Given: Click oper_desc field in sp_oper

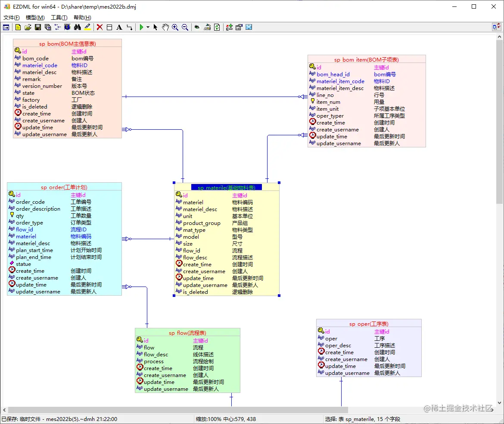Looking at the screenshot, I should 338,346.
